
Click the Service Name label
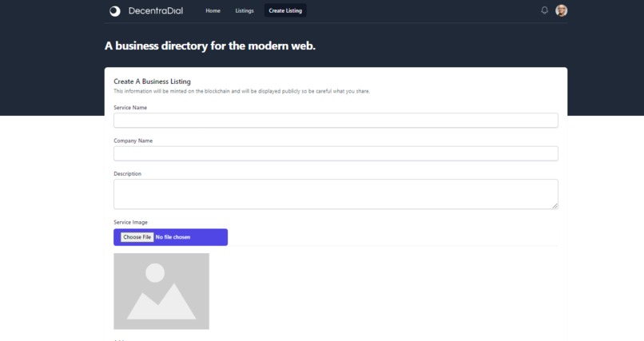(x=130, y=108)
